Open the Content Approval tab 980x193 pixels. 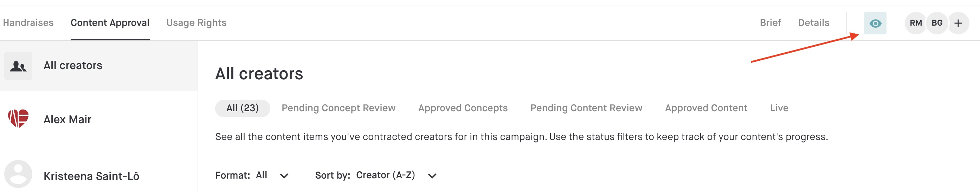pyautogui.click(x=110, y=23)
